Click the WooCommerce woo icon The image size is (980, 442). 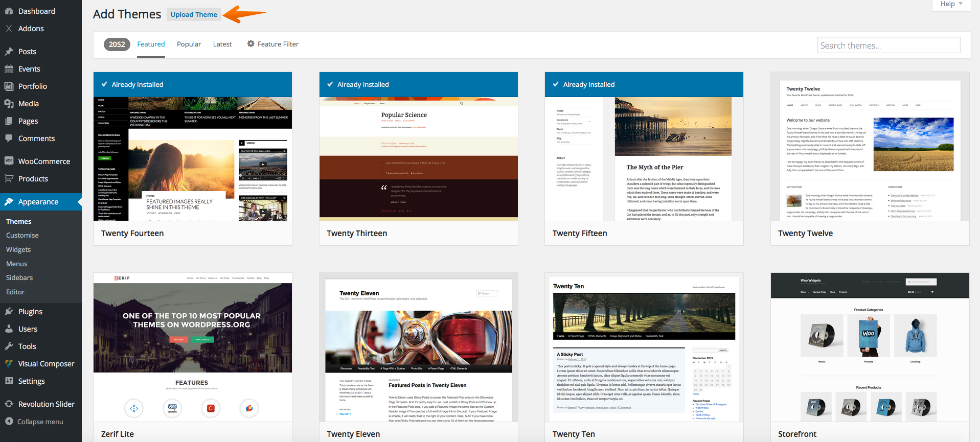pos(9,161)
